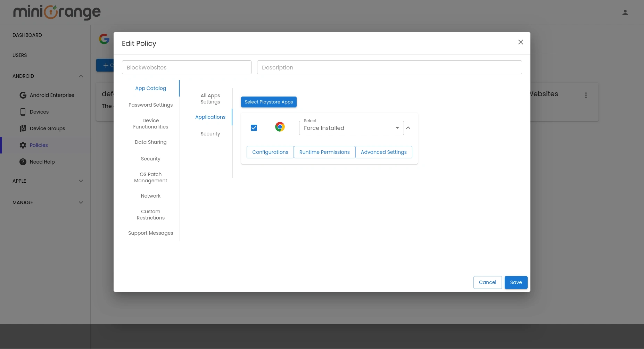Switch to Password Settings tab
This screenshot has width=644, height=349.
150,105
